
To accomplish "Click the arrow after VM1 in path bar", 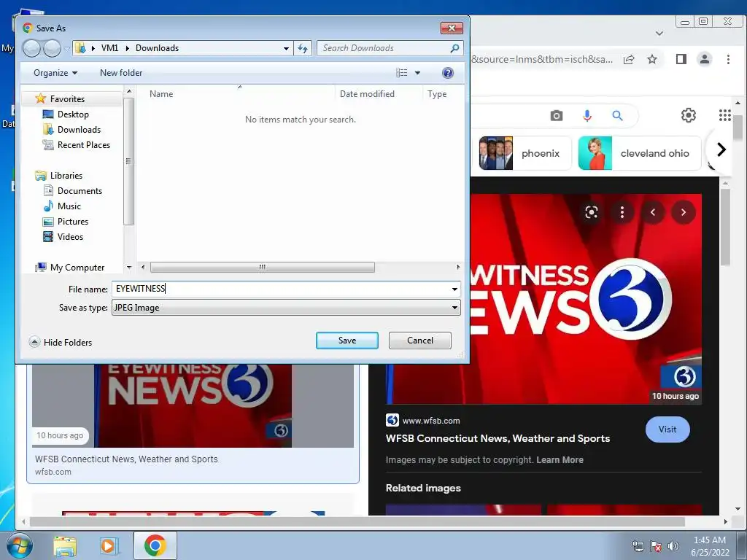I will (x=127, y=48).
